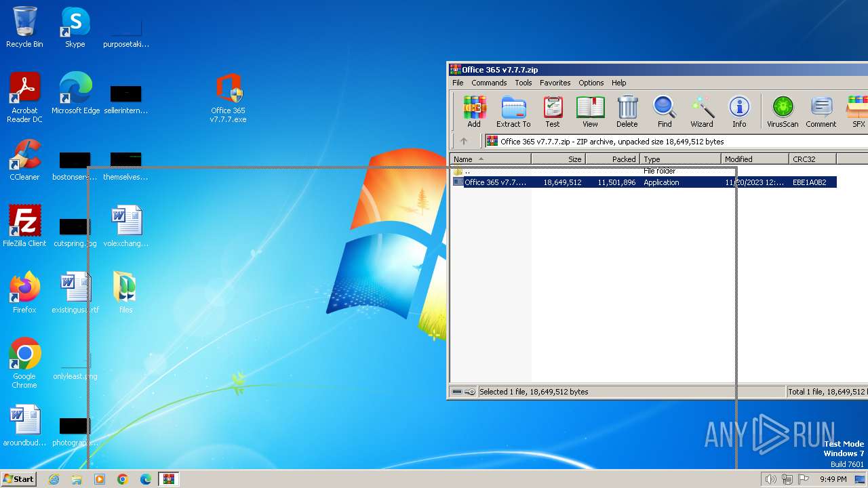Image resolution: width=868 pixels, height=488 pixels.
Task: Select the Microsoft Edge desktop shortcut
Action: [75, 94]
